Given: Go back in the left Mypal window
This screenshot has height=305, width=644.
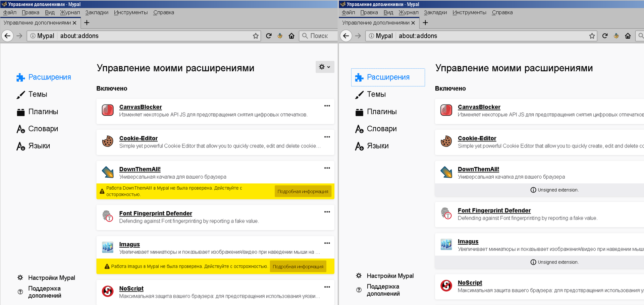Looking at the screenshot, I should pyautogui.click(x=7, y=36).
